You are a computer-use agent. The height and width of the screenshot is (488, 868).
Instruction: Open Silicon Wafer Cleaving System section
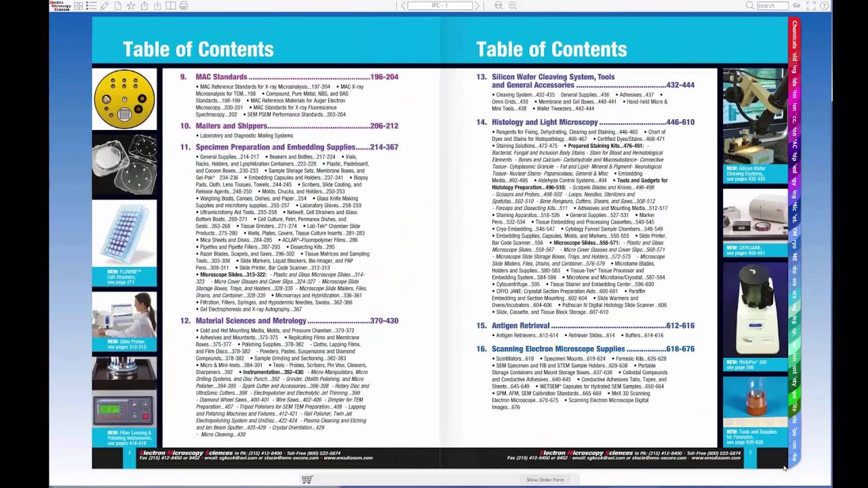click(586, 81)
